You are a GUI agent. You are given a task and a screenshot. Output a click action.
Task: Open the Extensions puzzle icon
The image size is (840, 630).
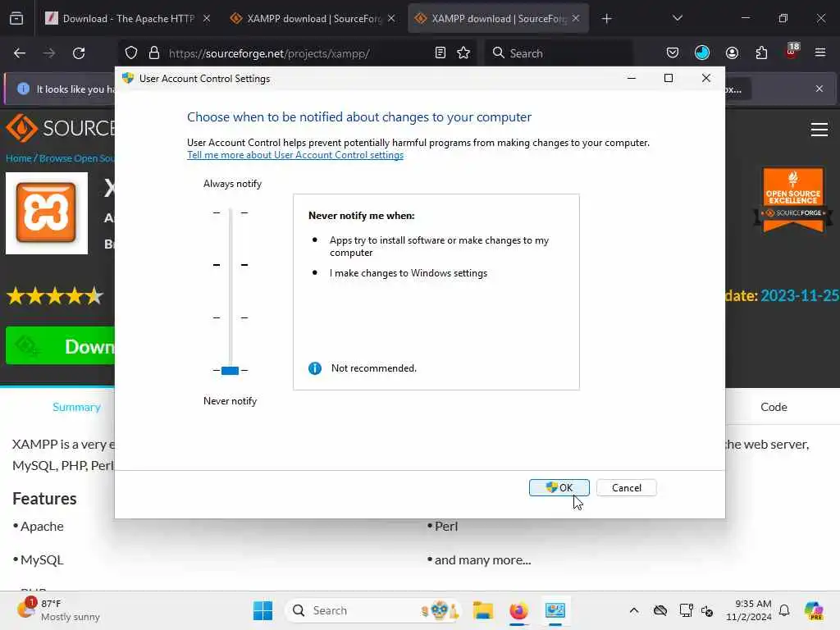coord(761,53)
